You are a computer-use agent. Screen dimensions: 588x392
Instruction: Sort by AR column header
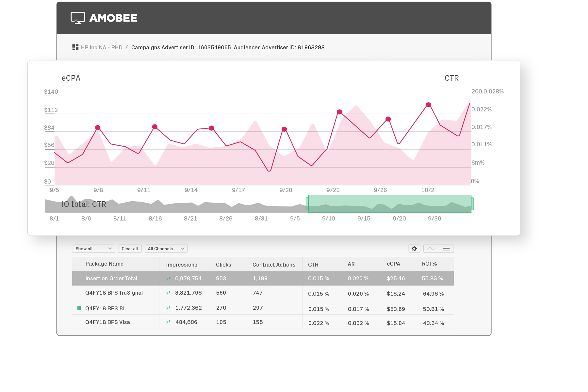[351, 264]
